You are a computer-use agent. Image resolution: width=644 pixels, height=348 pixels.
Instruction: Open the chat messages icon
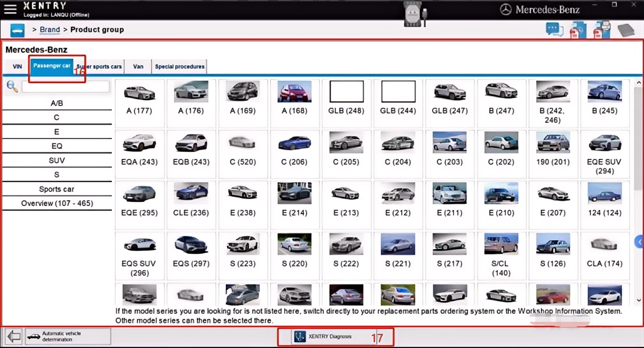[x=554, y=30]
